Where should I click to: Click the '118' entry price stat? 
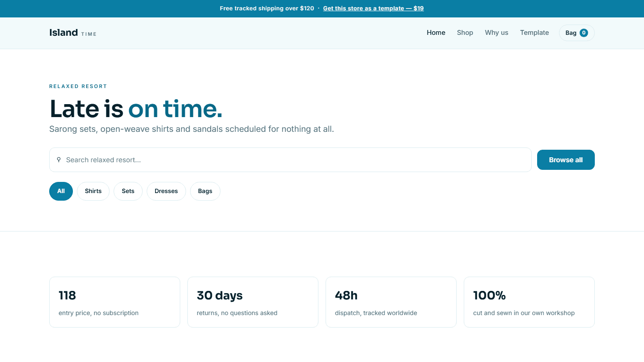tap(114, 302)
